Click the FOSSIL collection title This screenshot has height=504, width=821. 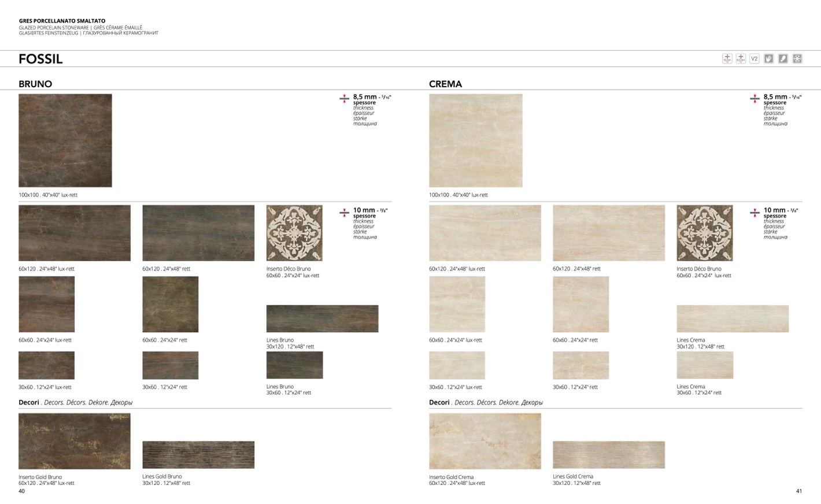[x=40, y=59]
